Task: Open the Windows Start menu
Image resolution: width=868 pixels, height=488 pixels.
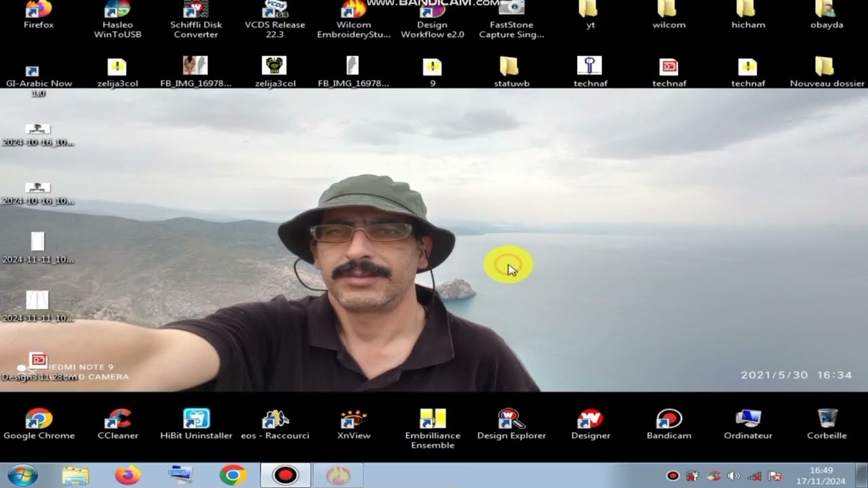Action: point(22,475)
